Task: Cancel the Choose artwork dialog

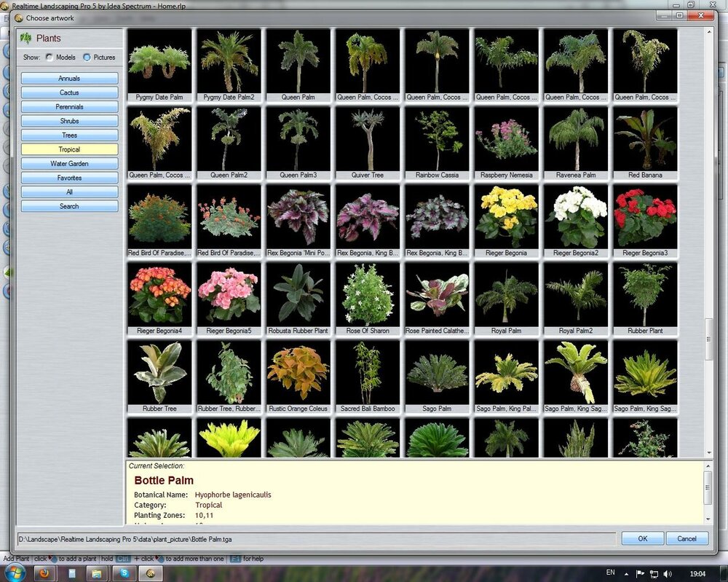Action: 687,539
